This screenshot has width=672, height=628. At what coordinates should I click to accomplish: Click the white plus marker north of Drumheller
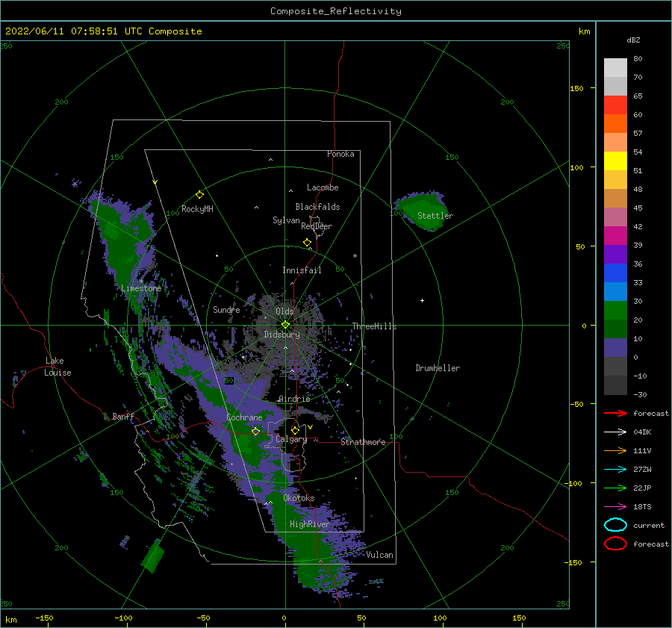click(422, 300)
